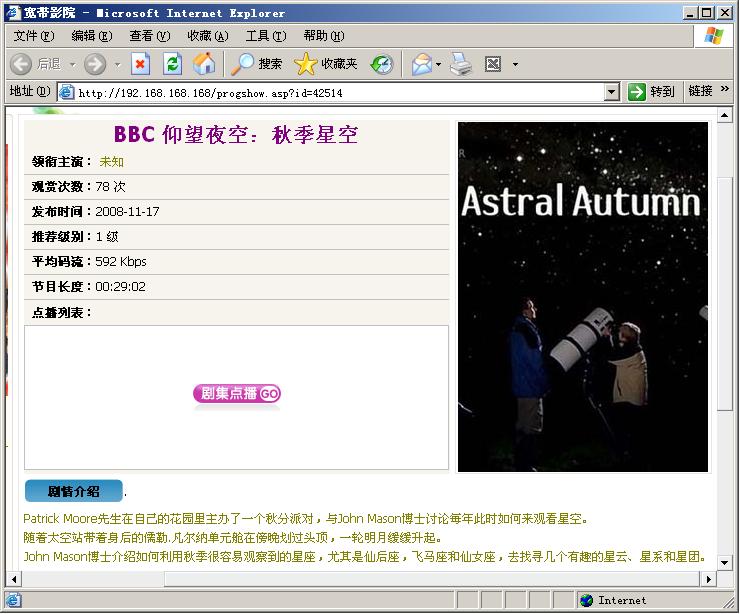Click the Print icon
Screen dimensions: 740x614
pyautogui.click(x=460, y=64)
